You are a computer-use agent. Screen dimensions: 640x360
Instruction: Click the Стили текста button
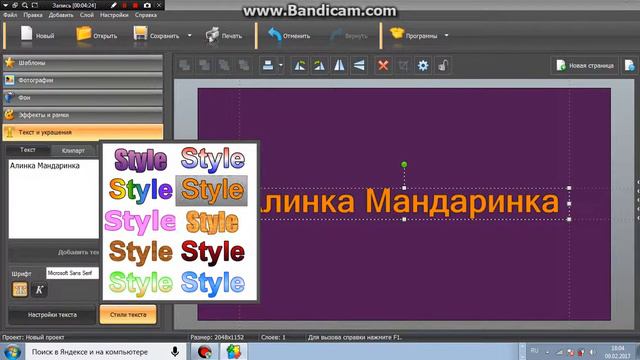coord(128,315)
